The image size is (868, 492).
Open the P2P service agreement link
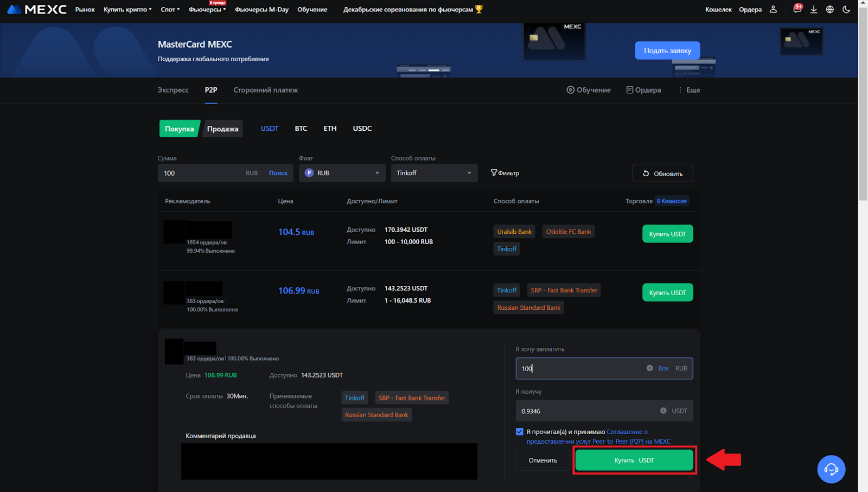point(598,437)
